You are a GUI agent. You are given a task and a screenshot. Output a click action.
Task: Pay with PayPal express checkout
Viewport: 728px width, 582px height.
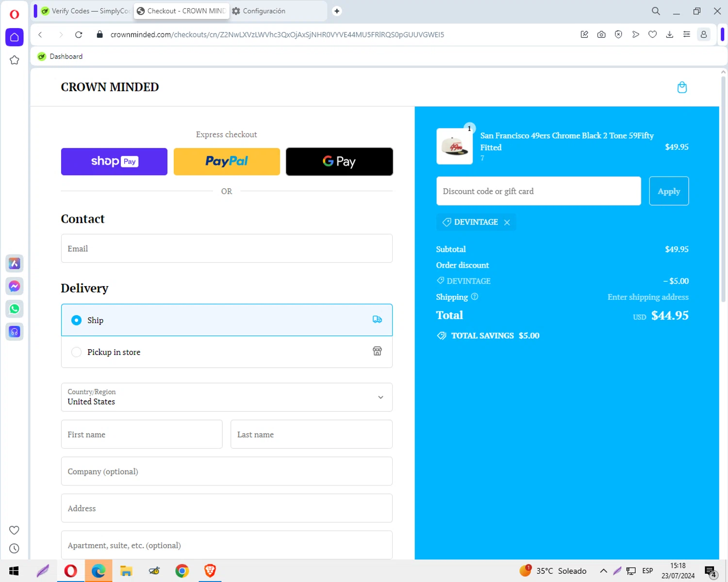click(x=227, y=162)
